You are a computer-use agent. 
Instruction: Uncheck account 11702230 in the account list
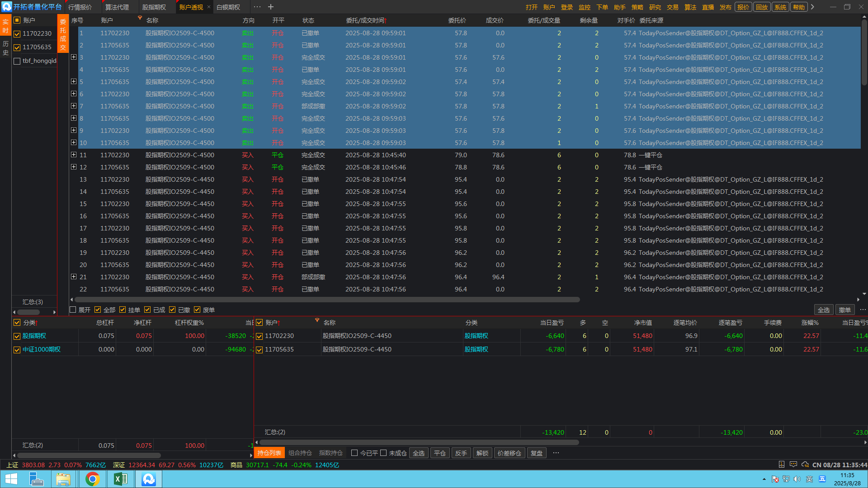(x=17, y=34)
